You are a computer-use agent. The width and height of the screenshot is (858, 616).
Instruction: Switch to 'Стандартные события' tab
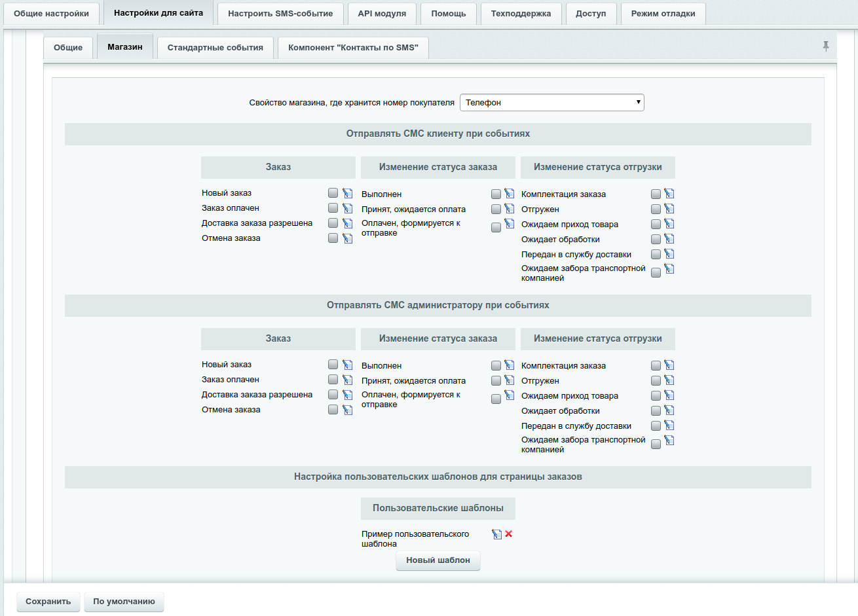click(x=215, y=48)
